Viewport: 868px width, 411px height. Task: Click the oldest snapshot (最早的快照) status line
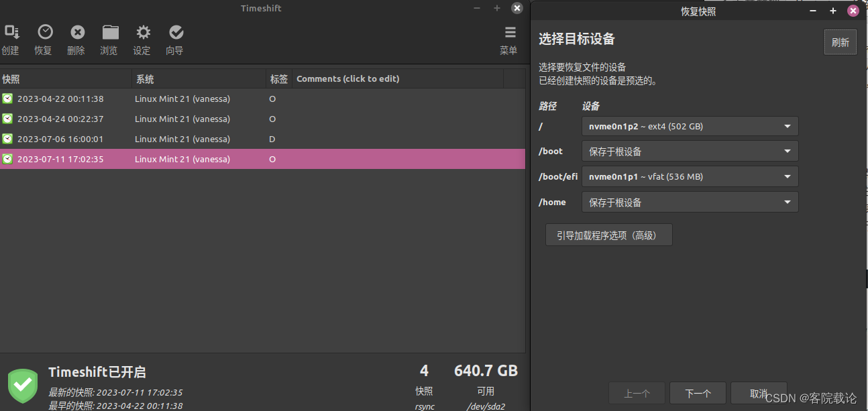pos(115,406)
